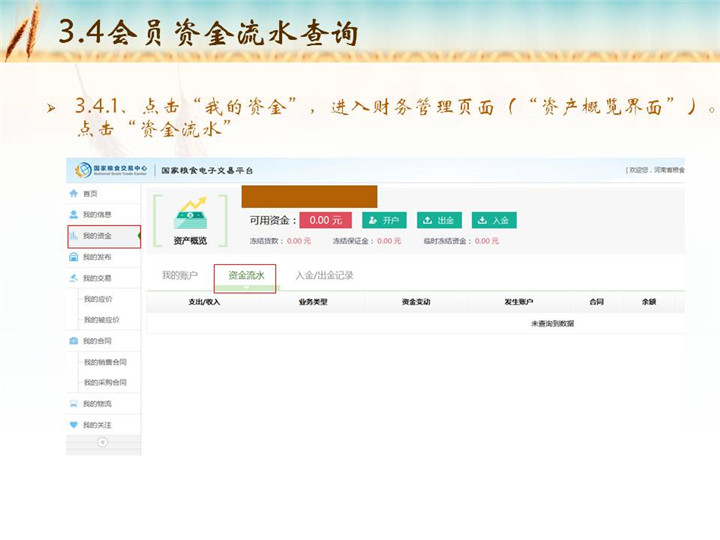Open the 我的被应价 submenu item
Viewport: 720px width, 540px height.
(101, 320)
